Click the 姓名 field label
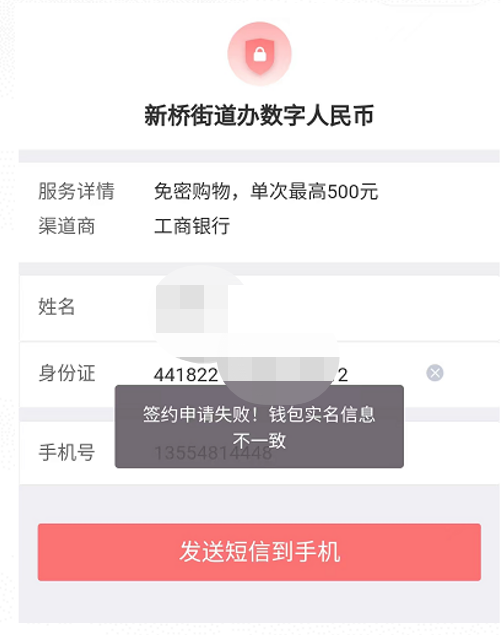Viewport: 501px width, 635px height. click(x=57, y=307)
